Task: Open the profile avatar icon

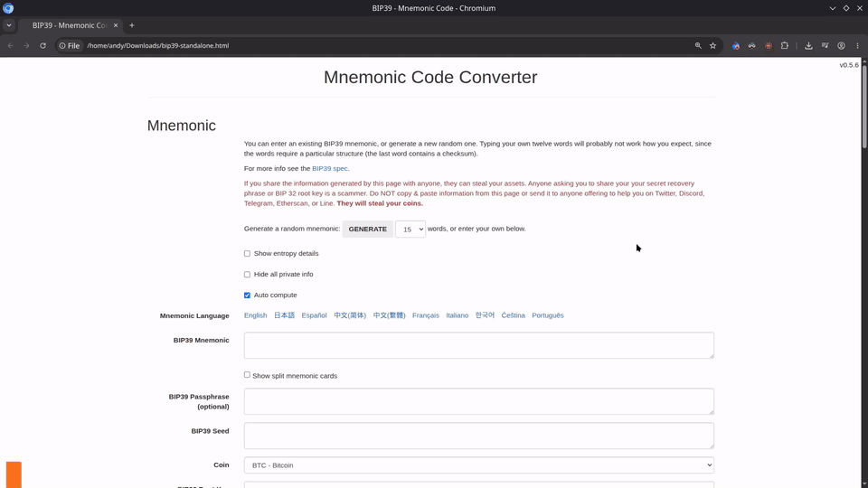Action: tap(842, 46)
